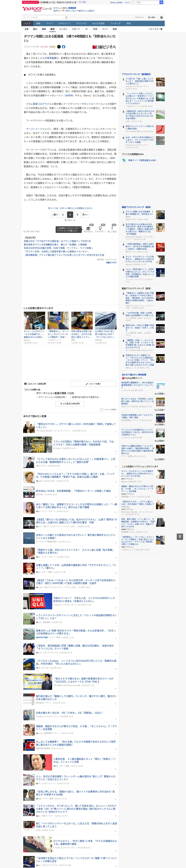Open なぜ車のプロは赤い車を買わないのか thumbnail
The width and height of the screenshot is (186, 868).
106,320
